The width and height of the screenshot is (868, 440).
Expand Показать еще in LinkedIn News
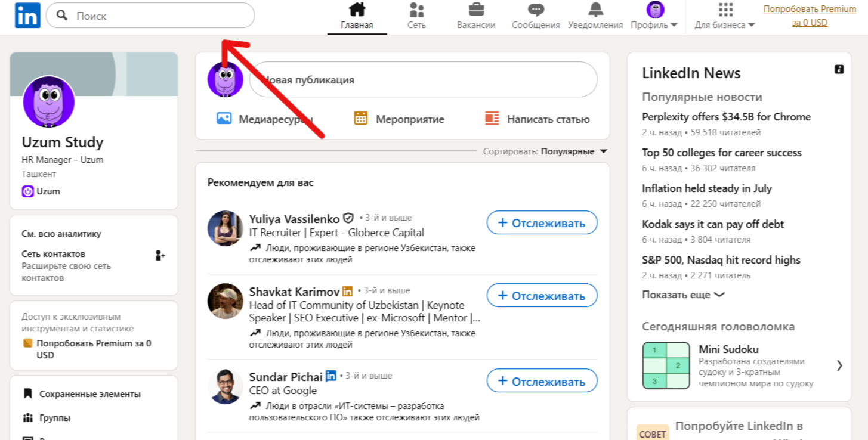pyautogui.click(x=683, y=295)
